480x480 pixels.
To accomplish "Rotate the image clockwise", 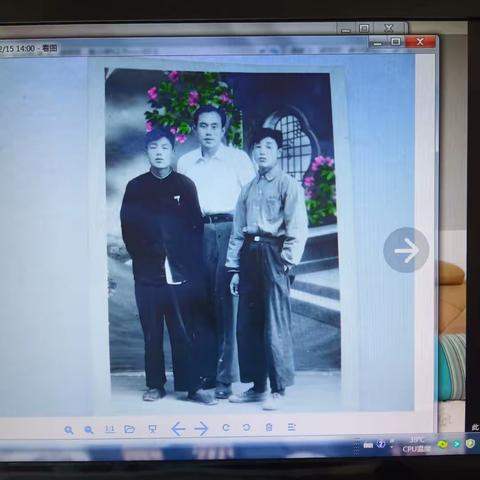I will 226,428.
